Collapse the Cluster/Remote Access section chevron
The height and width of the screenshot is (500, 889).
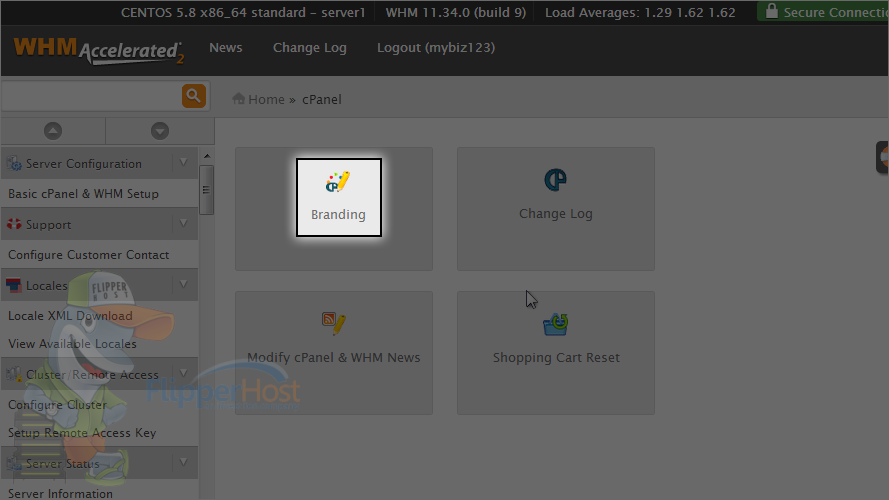[x=184, y=373]
